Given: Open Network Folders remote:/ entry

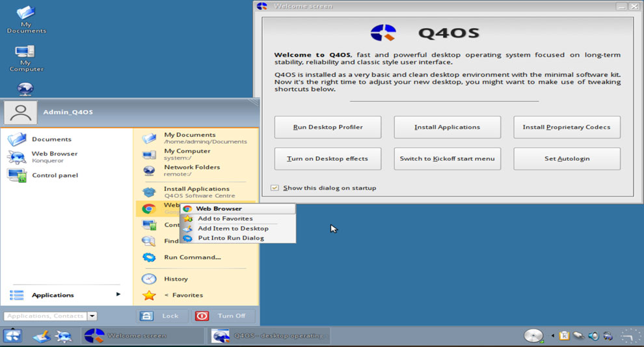Looking at the screenshot, I should (x=181, y=171).
